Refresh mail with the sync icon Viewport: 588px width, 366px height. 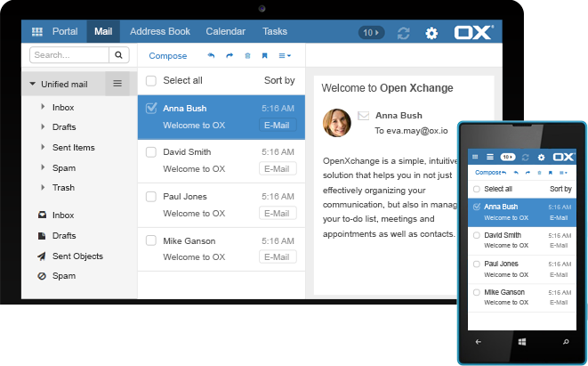(404, 33)
